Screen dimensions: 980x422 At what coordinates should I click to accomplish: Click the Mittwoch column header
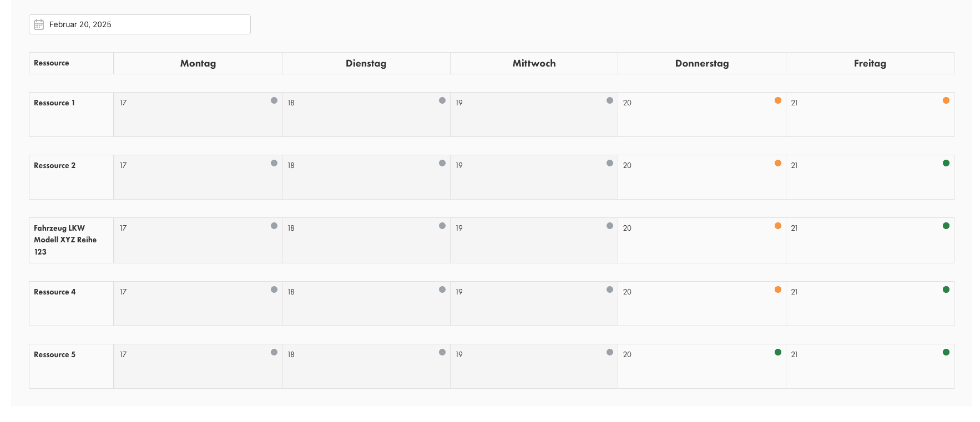[534, 63]
